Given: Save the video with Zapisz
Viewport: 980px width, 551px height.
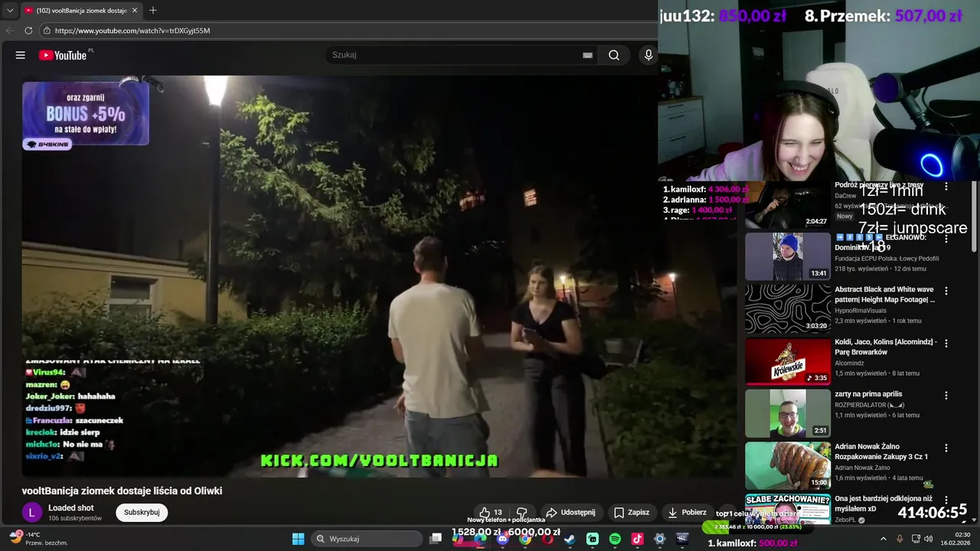Looking at the screenshot, I should [632, 513].
